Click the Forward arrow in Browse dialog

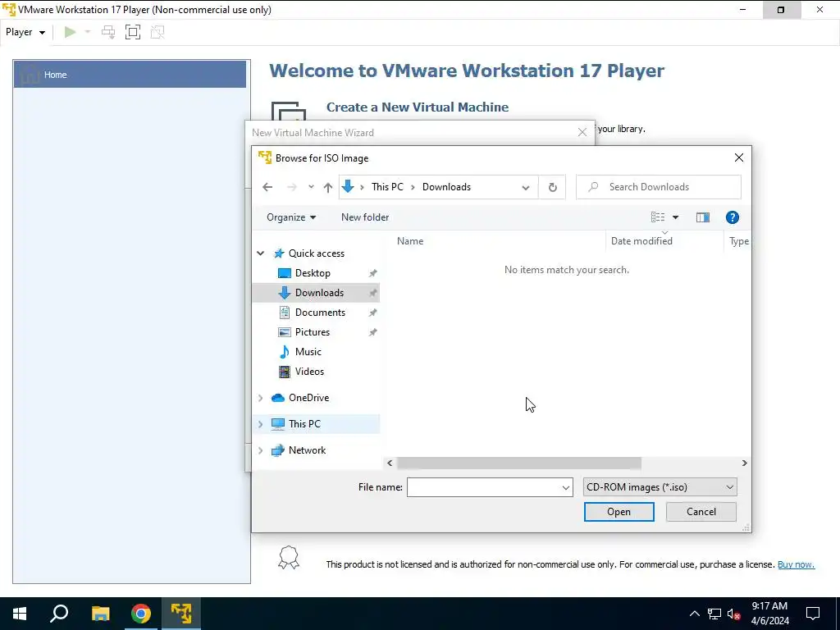pyautogui.click(x=291, y=187)
